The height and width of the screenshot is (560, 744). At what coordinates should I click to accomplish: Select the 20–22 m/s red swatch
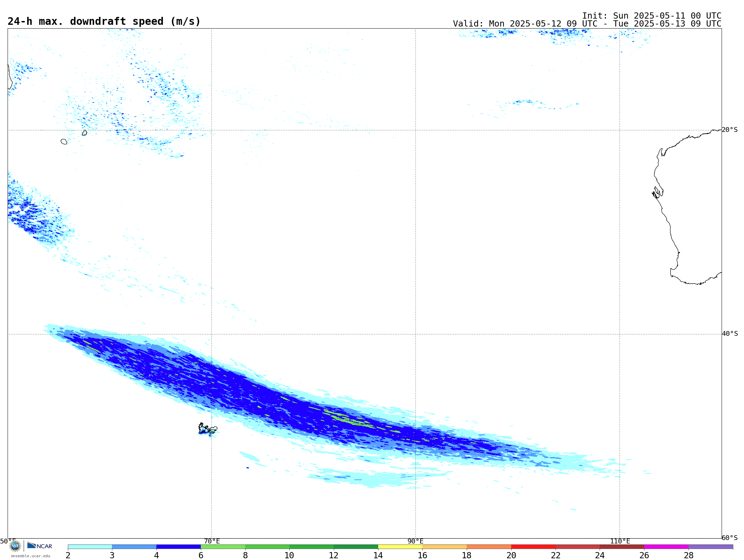pos(533,547)
